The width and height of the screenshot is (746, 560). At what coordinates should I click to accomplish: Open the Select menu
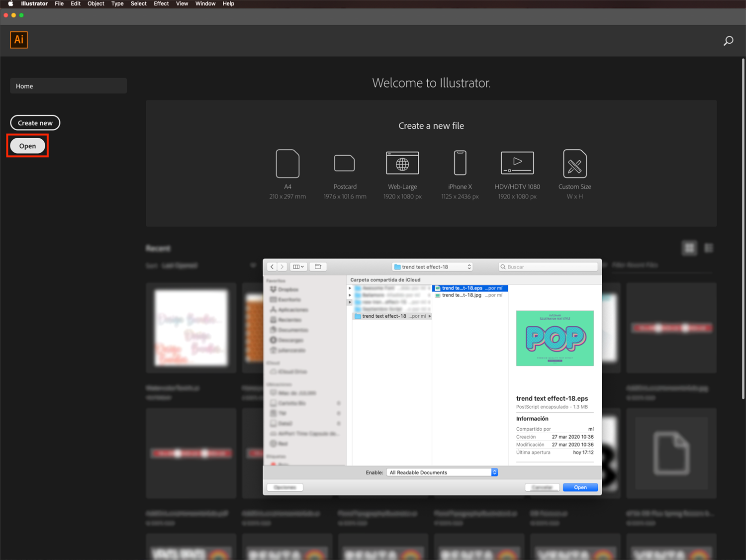pyautogui.click(x=139, y=3)
